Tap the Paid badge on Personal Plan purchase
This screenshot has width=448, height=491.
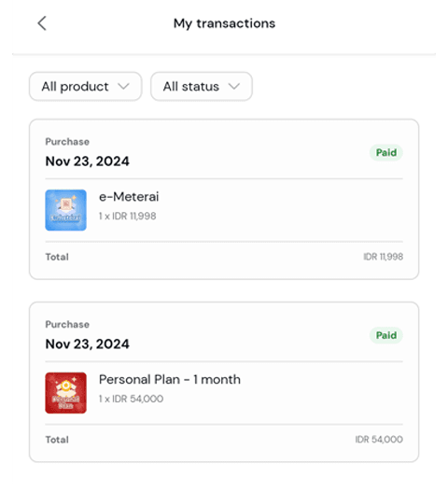pyautogui.click(x=386, y=335)
